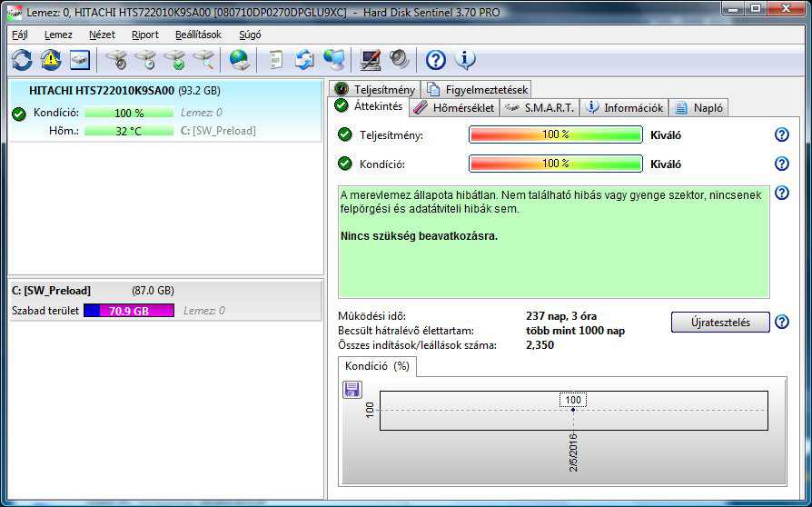Click the 2/5/2016 date label on graph
Screen dimensions: 812x507
pyautogui.click(x=573, y=452)
